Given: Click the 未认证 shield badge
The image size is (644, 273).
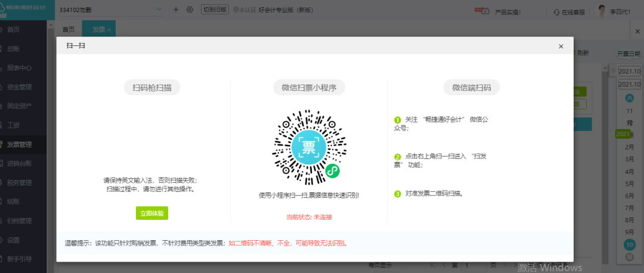Looking at the screenshot, I should coord(244,10).
